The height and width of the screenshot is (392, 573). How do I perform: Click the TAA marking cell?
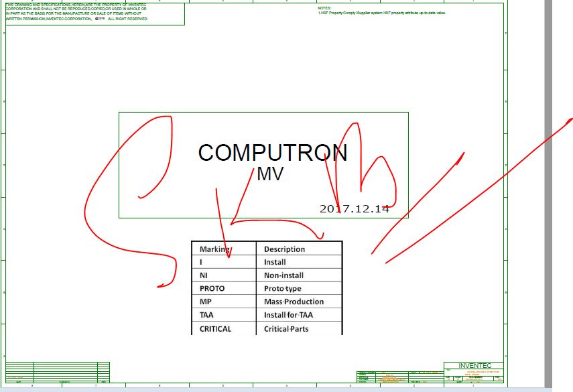click(x=224, y=314)
